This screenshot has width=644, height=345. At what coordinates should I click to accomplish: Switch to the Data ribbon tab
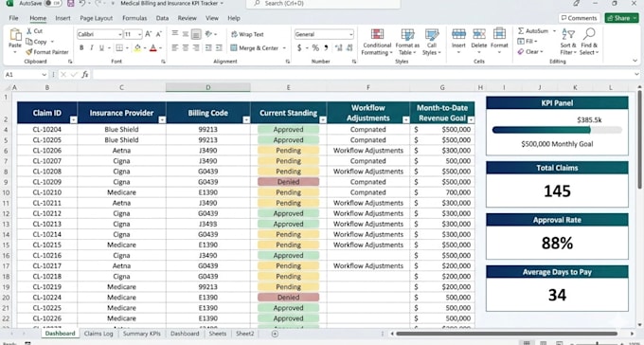[162, 18]
